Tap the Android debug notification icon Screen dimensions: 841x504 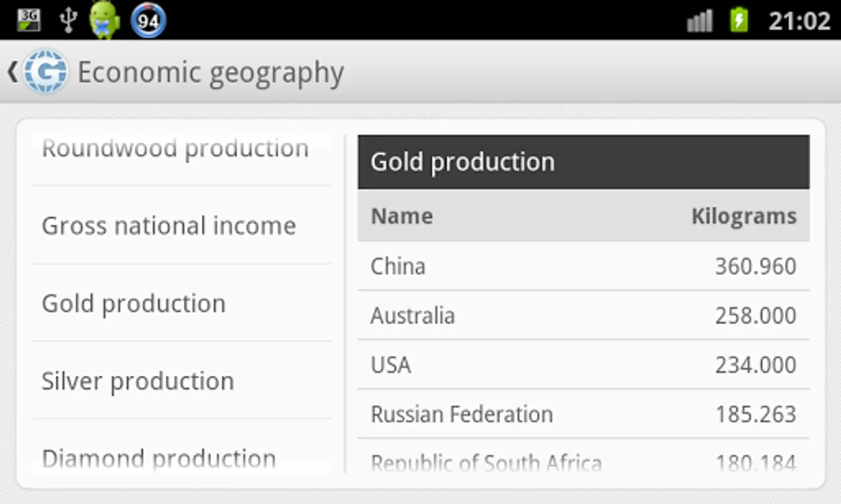(104, 20)
